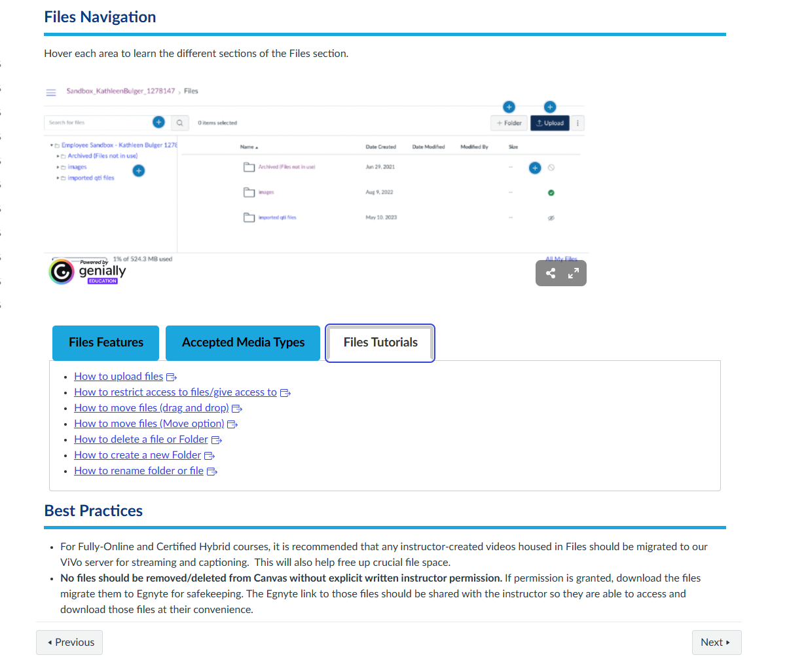Click the Upload button
Screen dimensions: 787x672
click(550, 123)
